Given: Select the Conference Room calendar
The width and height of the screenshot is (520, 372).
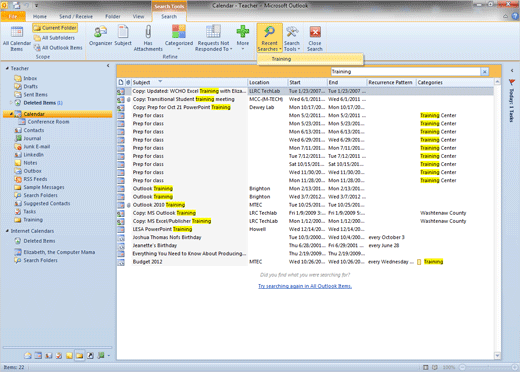Looking at the screenshot, I should (48, 122).
